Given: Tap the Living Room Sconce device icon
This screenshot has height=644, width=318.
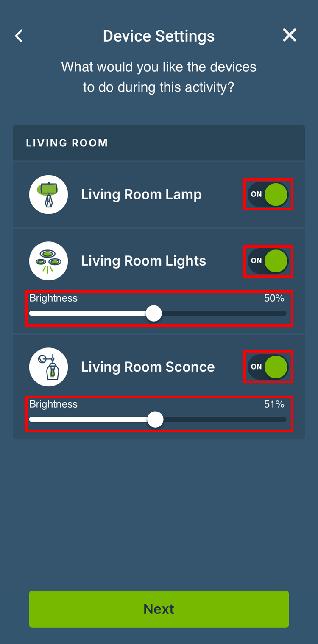Looking at the screenshot, I should coord(49,367).
